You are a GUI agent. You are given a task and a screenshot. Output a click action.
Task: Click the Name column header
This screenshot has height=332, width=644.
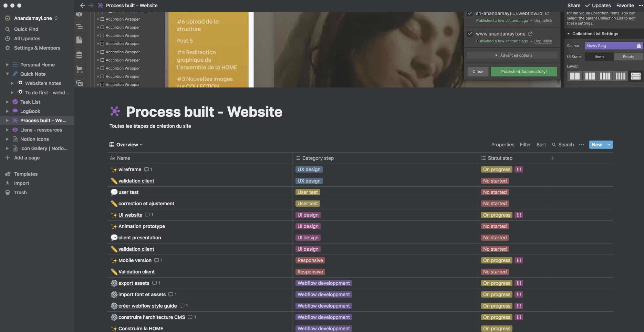(x=200, y=158)
